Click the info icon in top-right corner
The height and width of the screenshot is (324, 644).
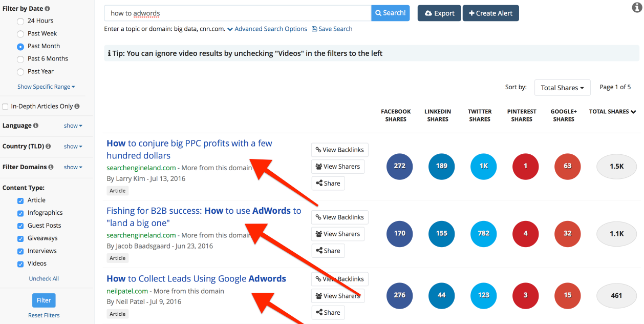637,7
